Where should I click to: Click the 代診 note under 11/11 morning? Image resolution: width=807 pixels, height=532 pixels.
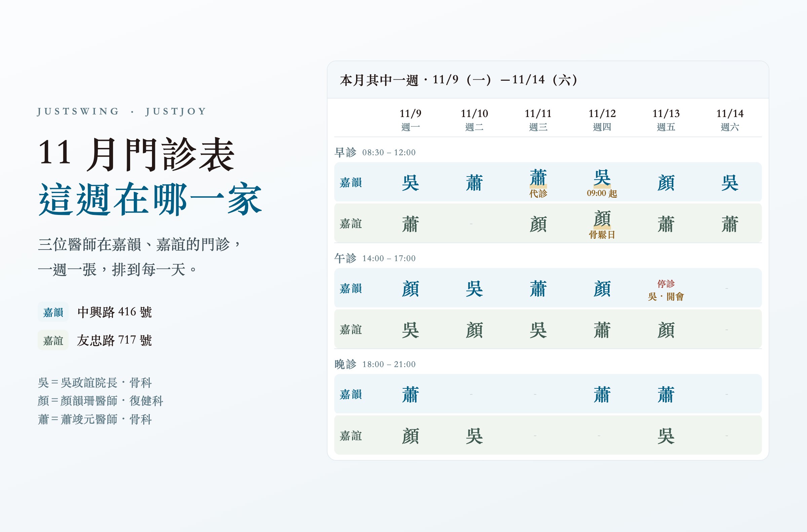[538, 194]
